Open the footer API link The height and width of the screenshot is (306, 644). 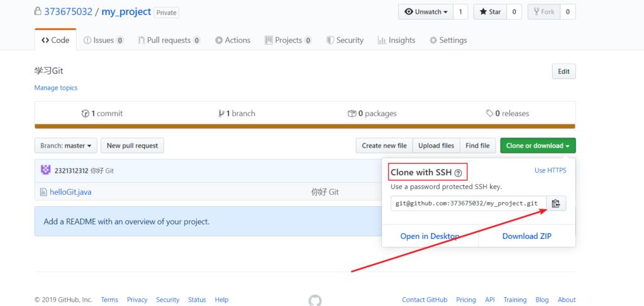coord(490,300)
